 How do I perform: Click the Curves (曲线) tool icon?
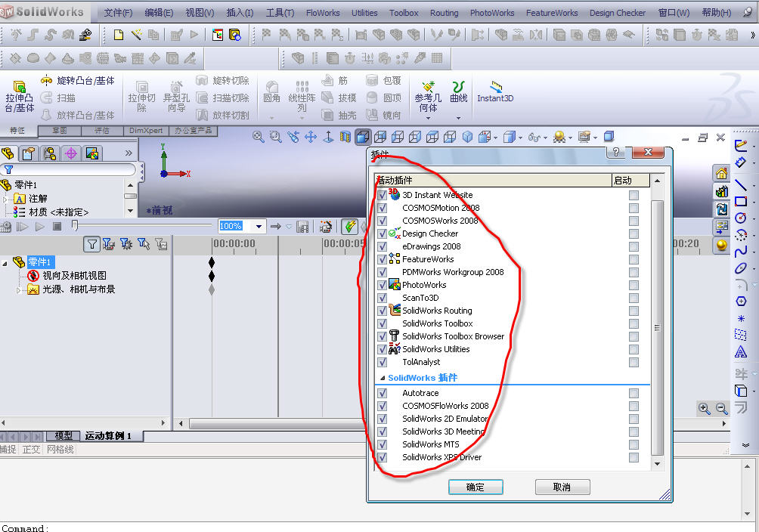click(458, 87)
